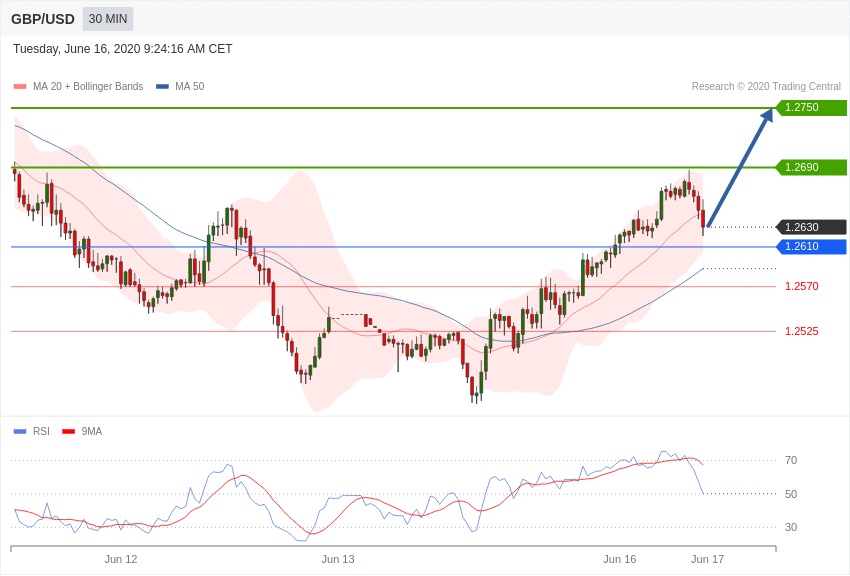Click the Jun 17 date axis label
The width and height of the screenshot is (850, 576).
coord(707,559)
